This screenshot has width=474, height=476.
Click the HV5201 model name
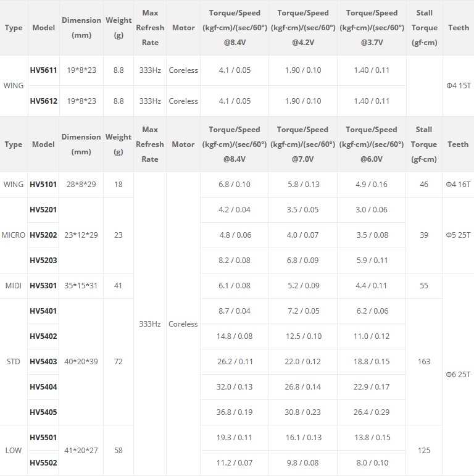(x=43, y=210)
